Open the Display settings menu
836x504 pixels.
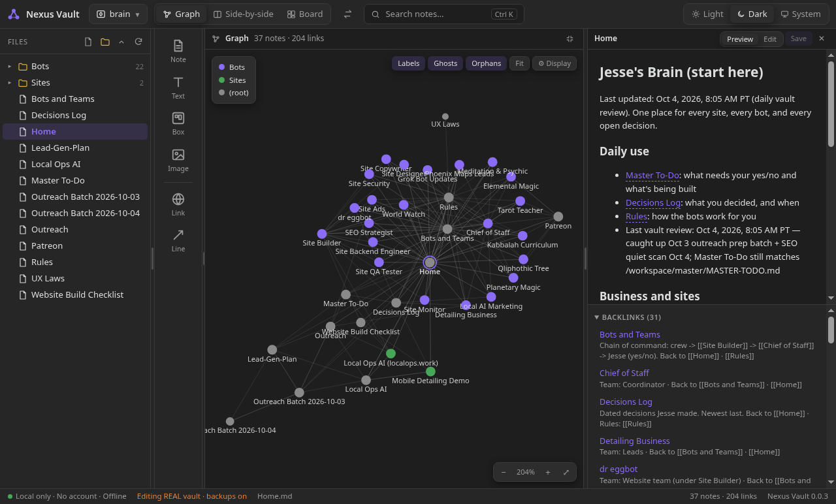pyautogui.click(x=555, y=63)
